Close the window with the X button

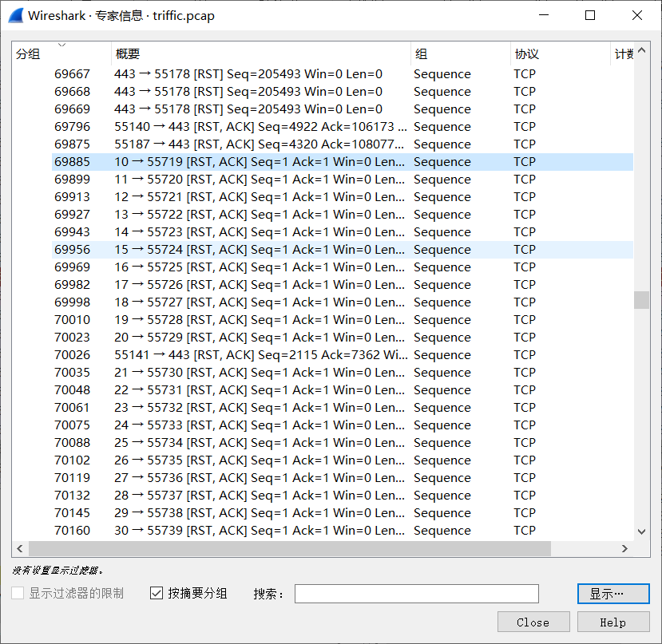[637, 15]
